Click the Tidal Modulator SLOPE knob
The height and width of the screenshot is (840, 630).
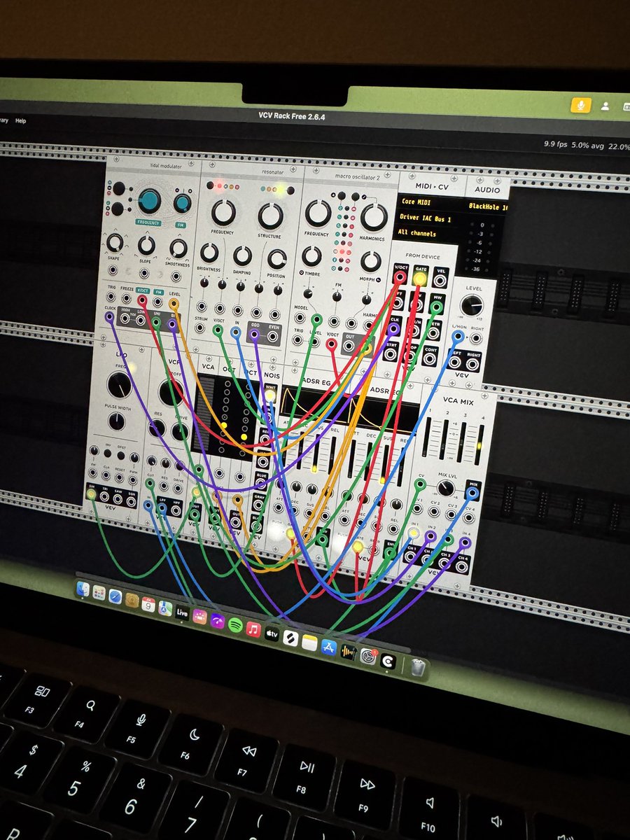146,245
